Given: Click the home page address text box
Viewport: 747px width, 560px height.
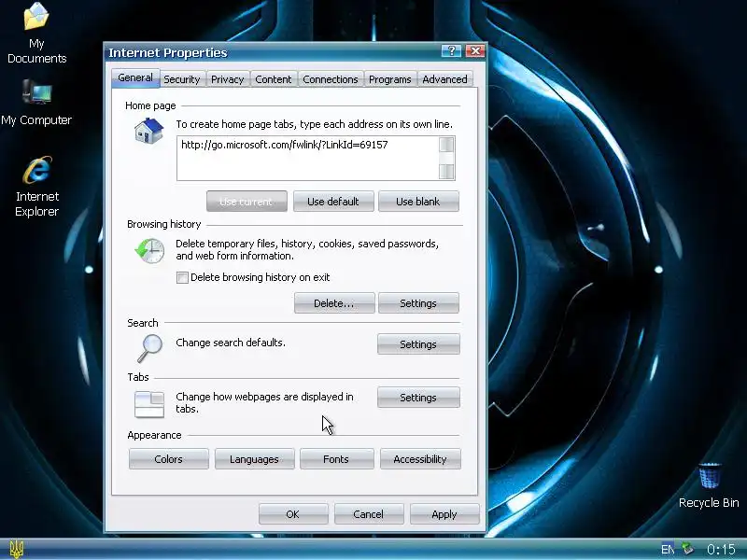Looking at the screenshot, I should pos(308,158).
